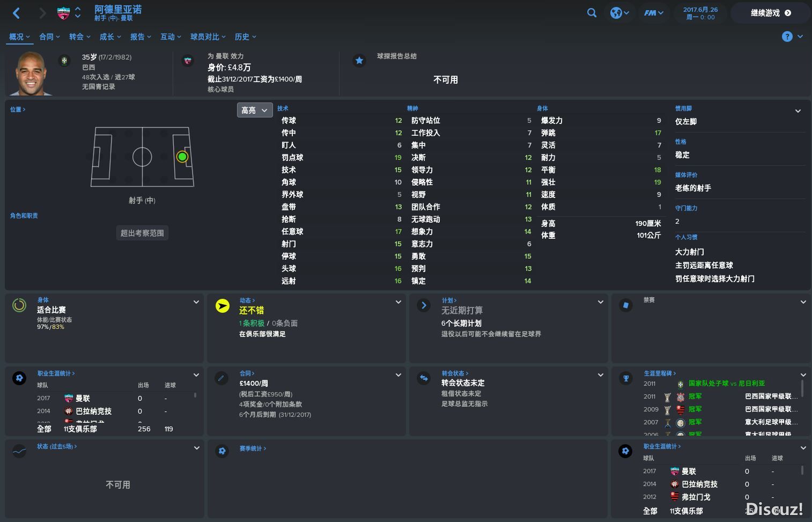
Task: Click the Continue Game button (继续游戏)
Action: tap(771, 13)
